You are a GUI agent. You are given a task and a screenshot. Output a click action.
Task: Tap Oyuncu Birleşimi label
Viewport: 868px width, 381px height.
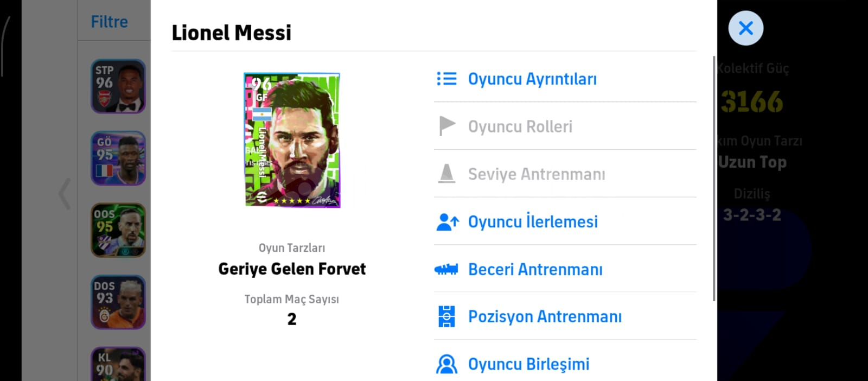coord(528,364)
